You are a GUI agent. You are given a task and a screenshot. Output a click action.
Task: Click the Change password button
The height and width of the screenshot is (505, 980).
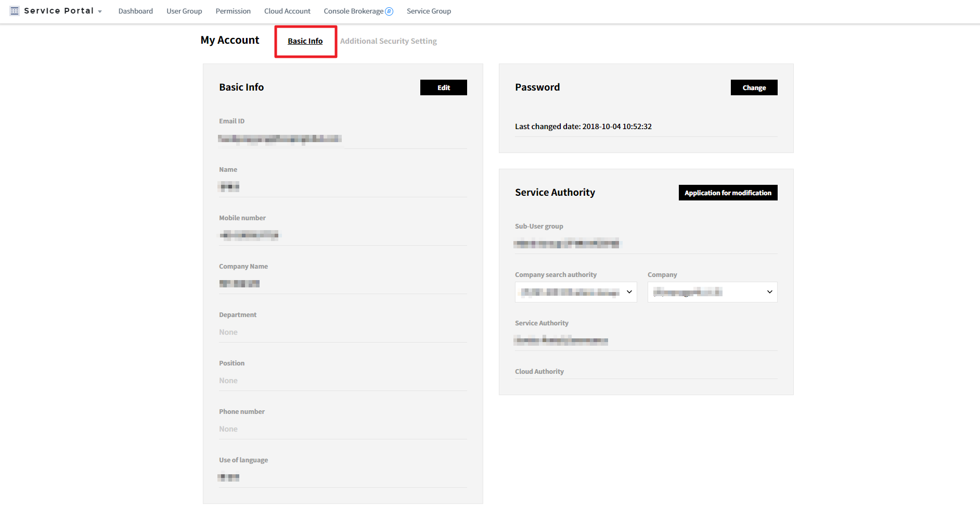754,87
